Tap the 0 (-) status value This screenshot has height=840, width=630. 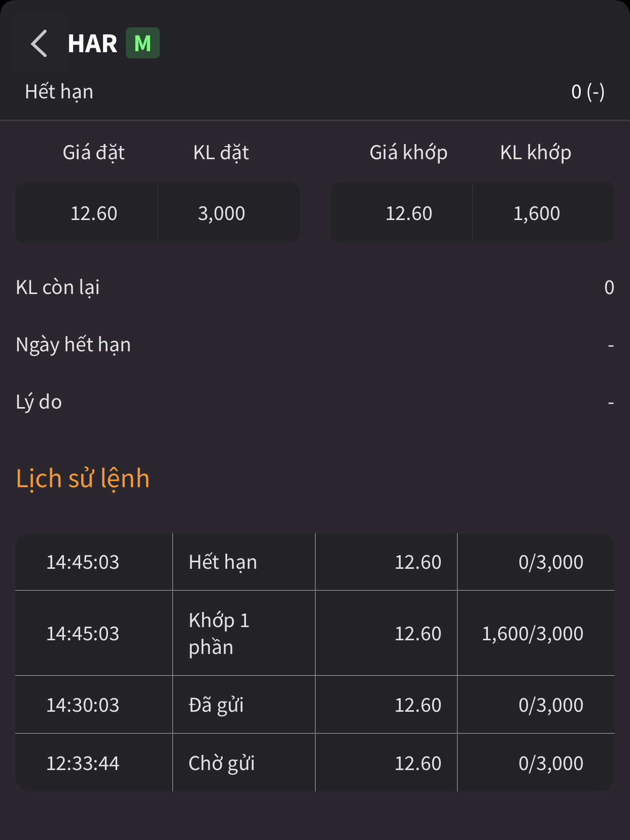[x=587, y=92]
